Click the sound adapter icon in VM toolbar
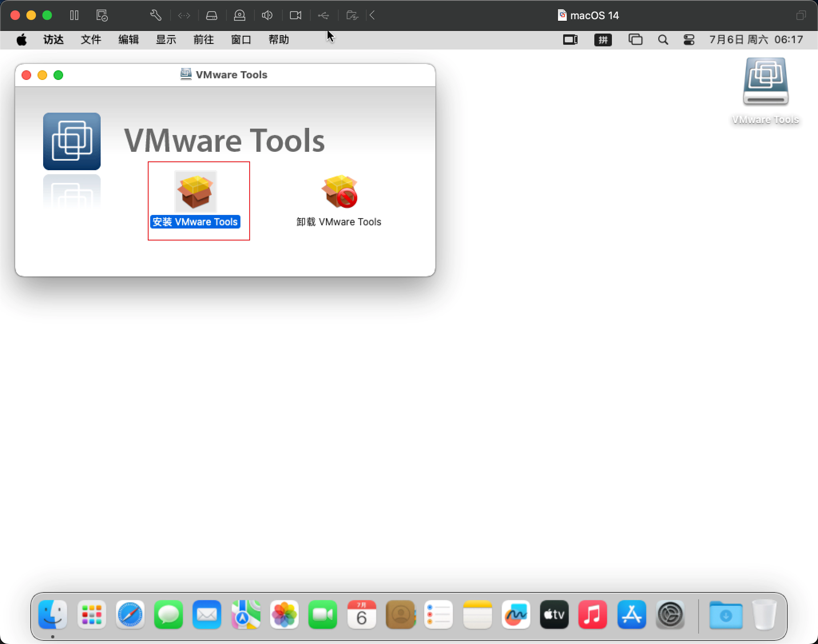 tap(267, 15)
